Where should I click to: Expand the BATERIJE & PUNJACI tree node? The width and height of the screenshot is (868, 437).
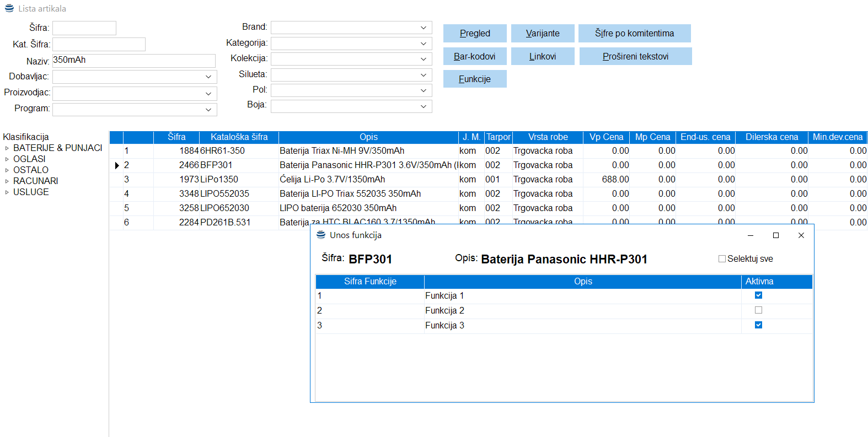click(7, 148)
